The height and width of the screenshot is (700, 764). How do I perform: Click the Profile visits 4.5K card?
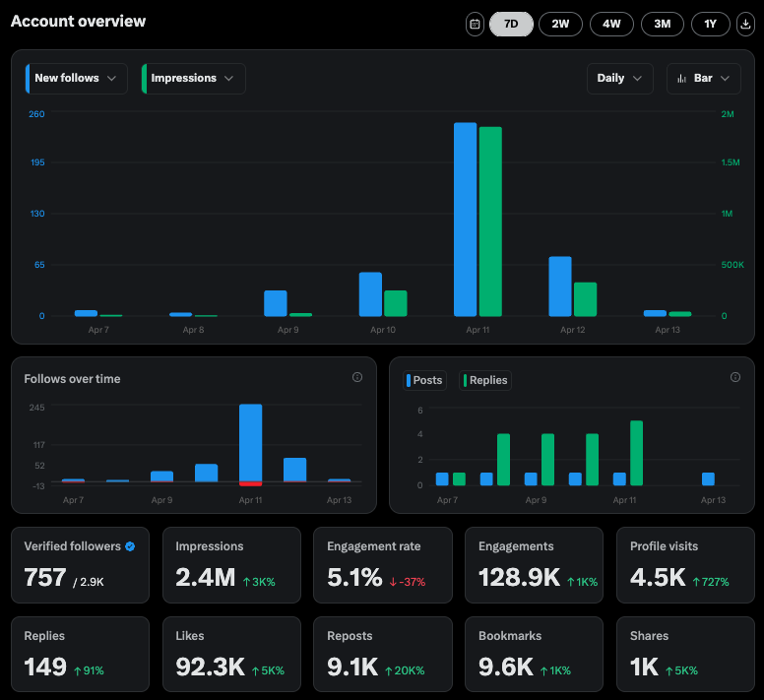[685, 565]
